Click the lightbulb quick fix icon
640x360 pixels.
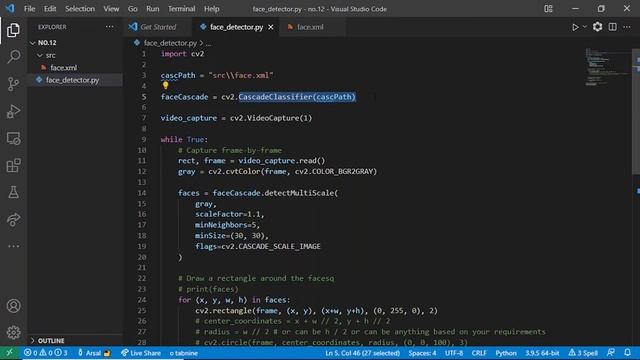pyautogui.click(x=165, y=85)
